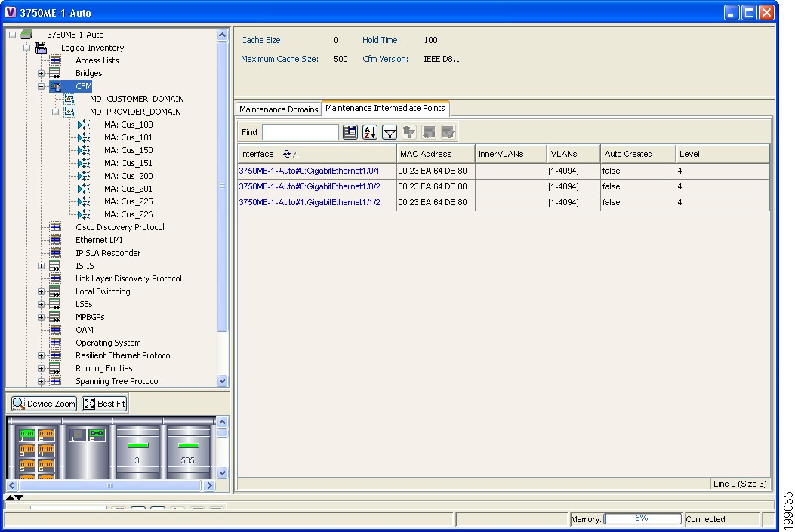This screenshot has width=795, height=532.
Task: Collapse the Logical Inventory node
Action: click(x=27, y=48)
